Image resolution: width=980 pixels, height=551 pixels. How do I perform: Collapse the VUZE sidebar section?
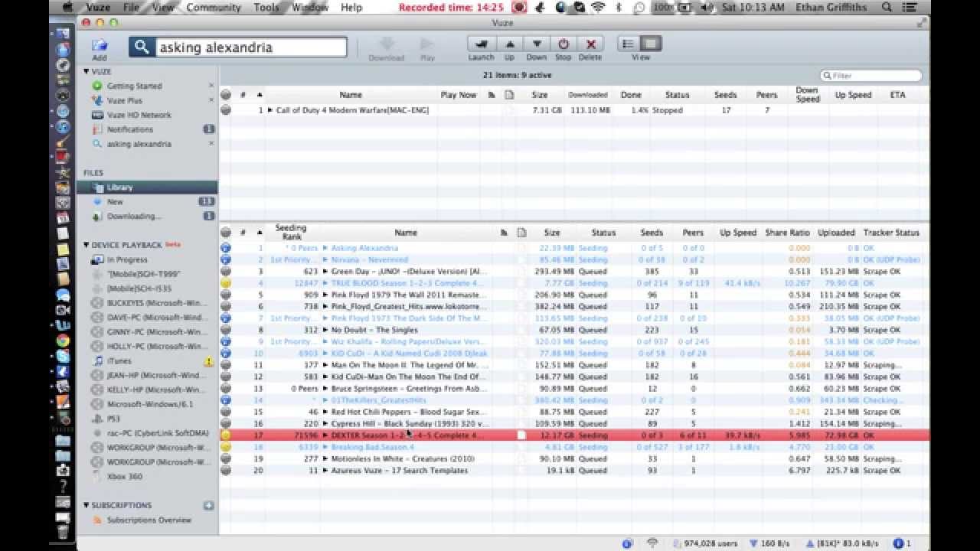87,71
